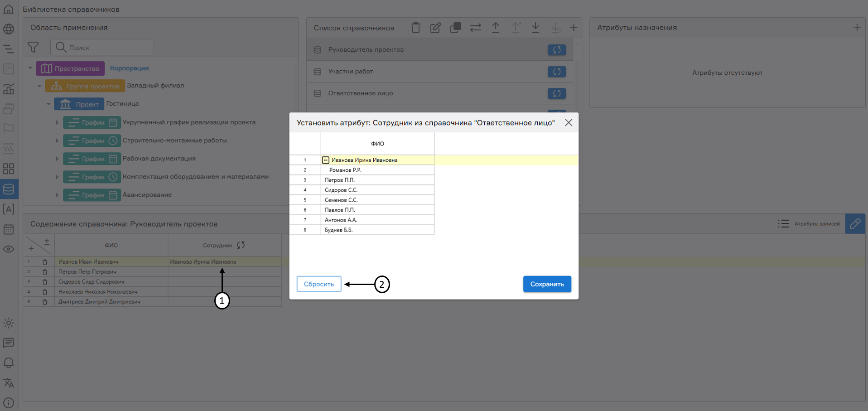Click the import (download arrow) icon
868x411 pixels.
[x=535, y=28]
